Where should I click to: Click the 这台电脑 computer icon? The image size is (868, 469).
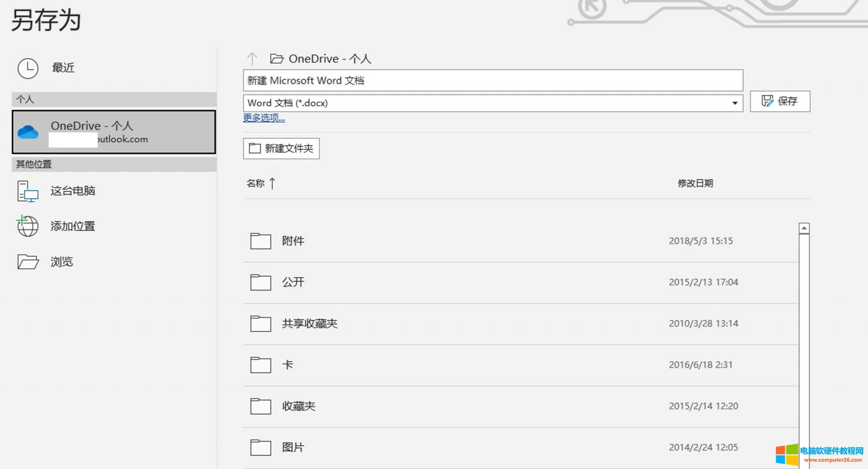27,190
